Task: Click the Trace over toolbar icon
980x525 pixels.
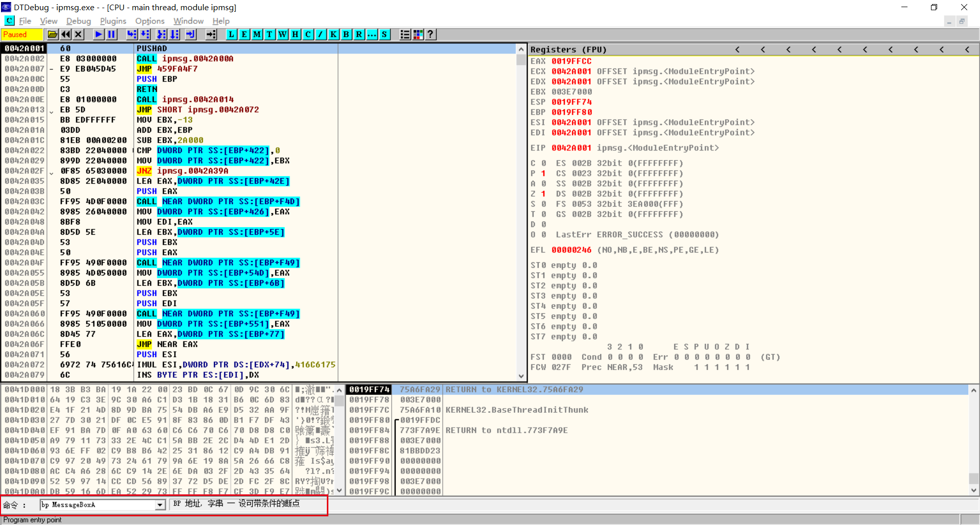Action: [175, 34]
